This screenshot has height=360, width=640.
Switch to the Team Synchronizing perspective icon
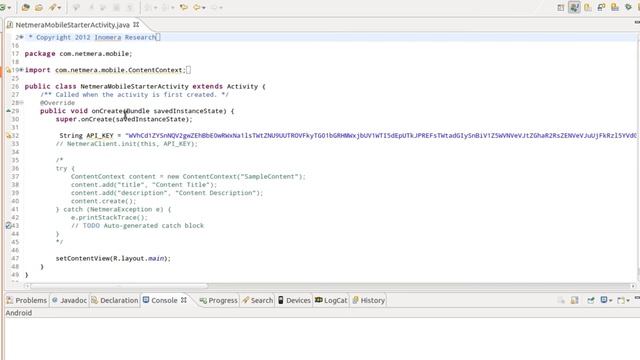[x=601, y=7]
